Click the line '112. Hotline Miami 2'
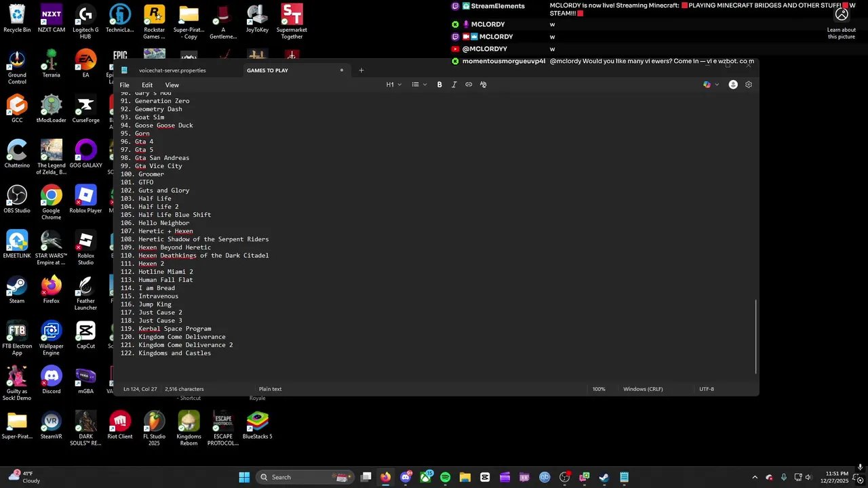This screenshot has width=868, height=488. pos(157,272)
